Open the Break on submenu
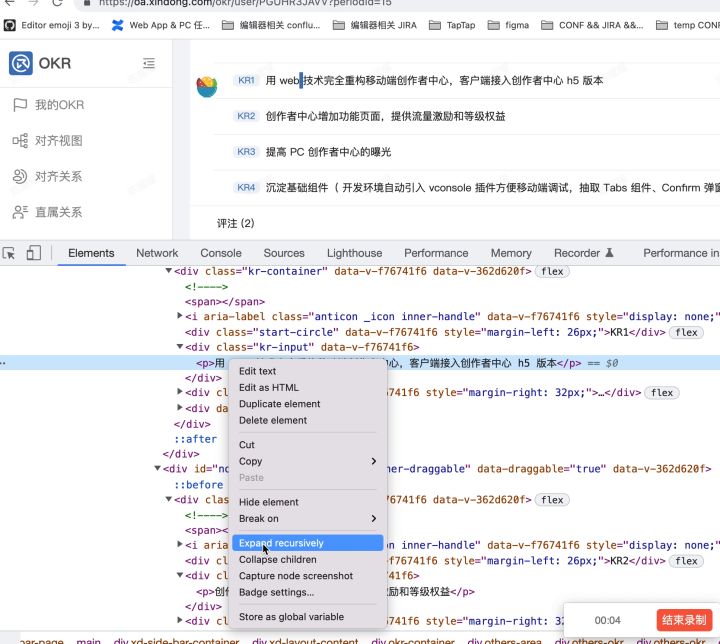 pyautogui.click(x=308, y=519)
